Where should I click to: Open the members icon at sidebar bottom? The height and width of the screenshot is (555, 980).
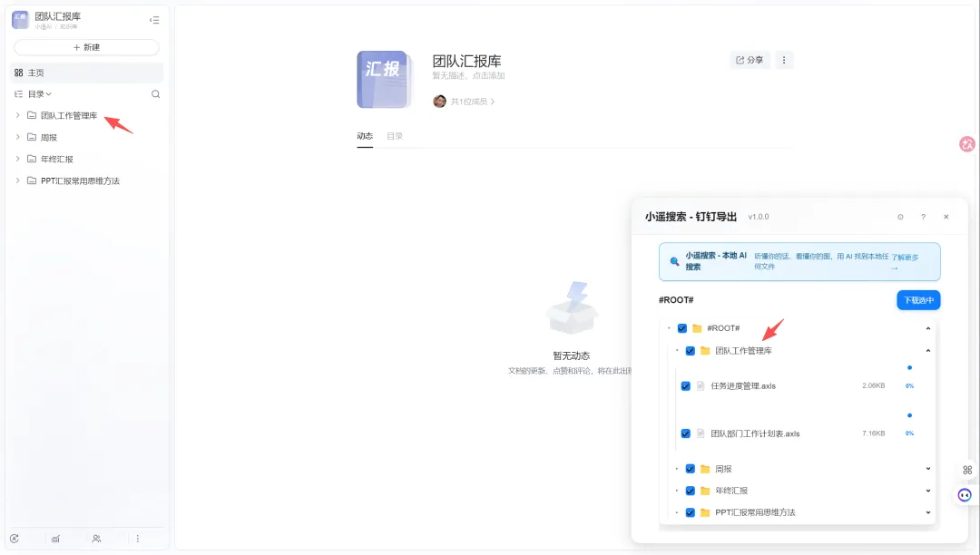pos(96,539)
